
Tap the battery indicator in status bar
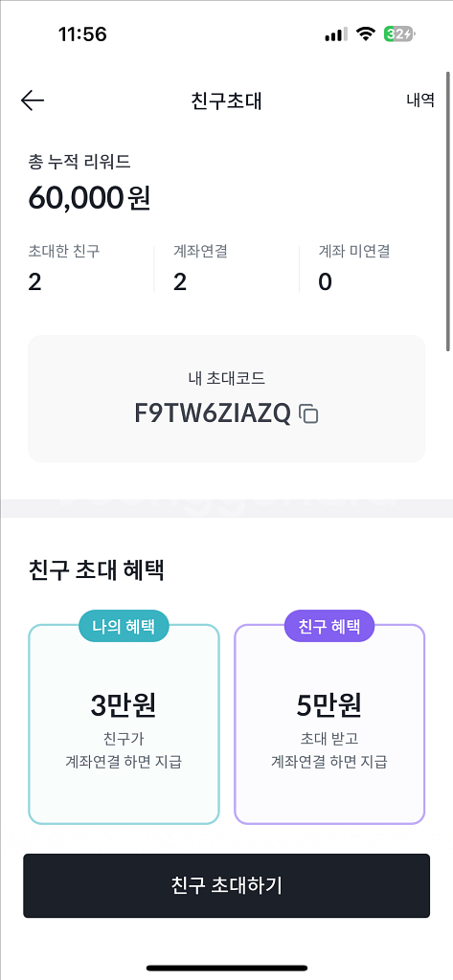pos(399,34)
